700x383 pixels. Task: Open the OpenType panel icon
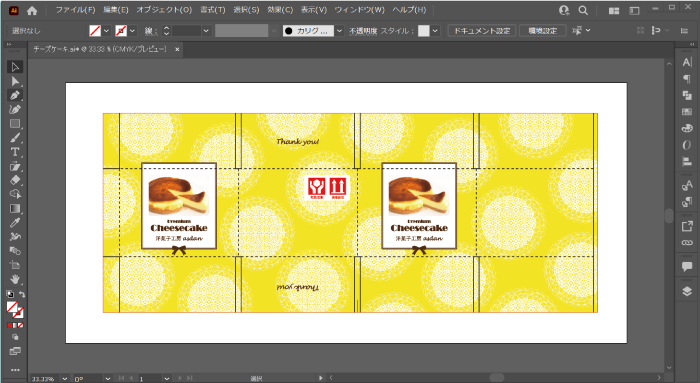[x=687, y=145]
